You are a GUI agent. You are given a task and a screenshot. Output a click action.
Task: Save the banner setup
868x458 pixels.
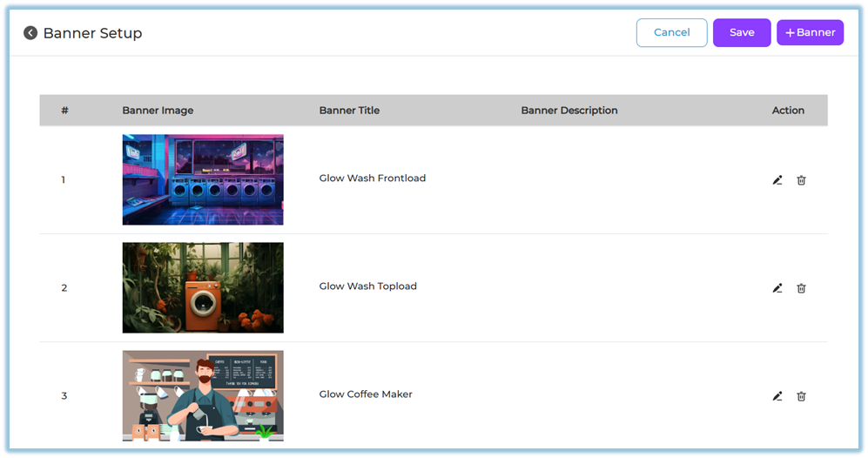[741, 33]
